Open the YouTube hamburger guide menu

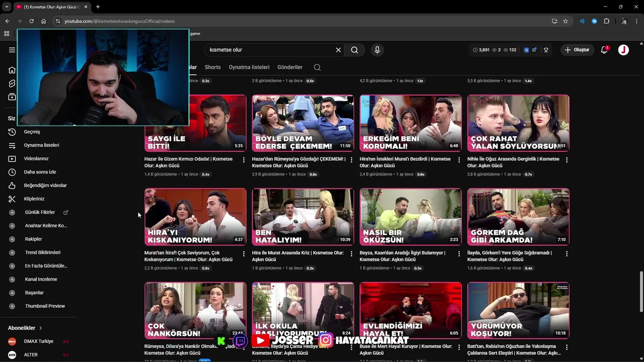(x=12, y=50)
